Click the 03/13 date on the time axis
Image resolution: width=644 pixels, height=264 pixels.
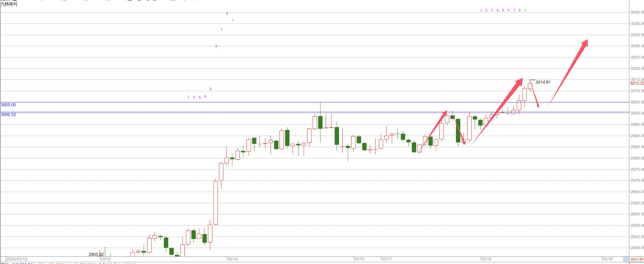[105, 259]
